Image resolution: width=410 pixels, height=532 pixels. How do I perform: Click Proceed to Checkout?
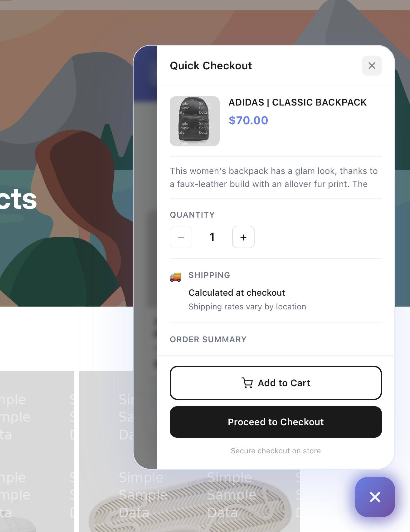(x=276, y=422)
